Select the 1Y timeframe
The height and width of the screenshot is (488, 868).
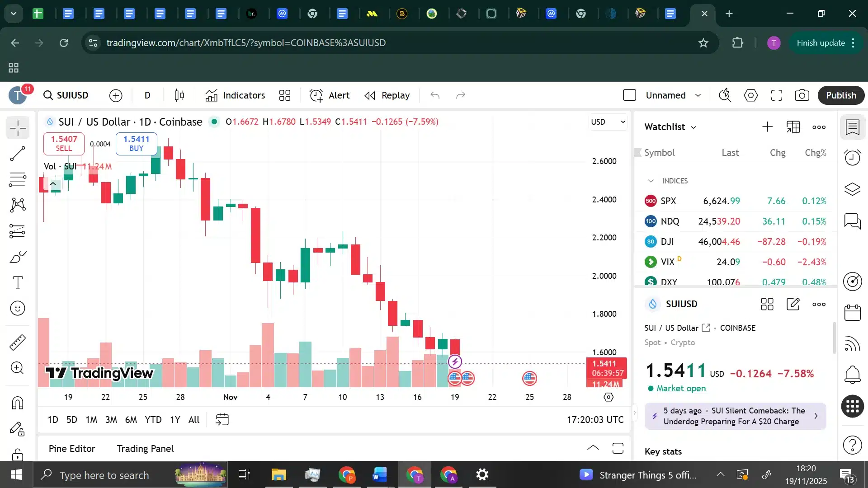(175, 419)
